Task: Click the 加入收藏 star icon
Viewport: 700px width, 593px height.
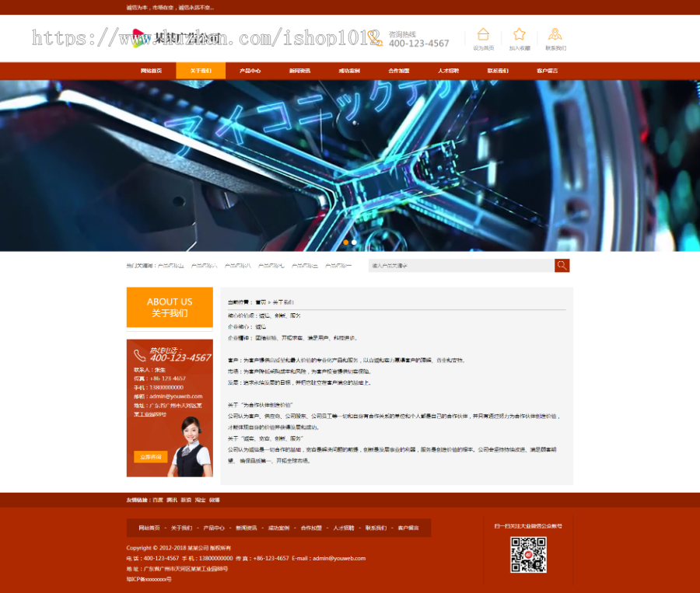Action: (519, 34)
